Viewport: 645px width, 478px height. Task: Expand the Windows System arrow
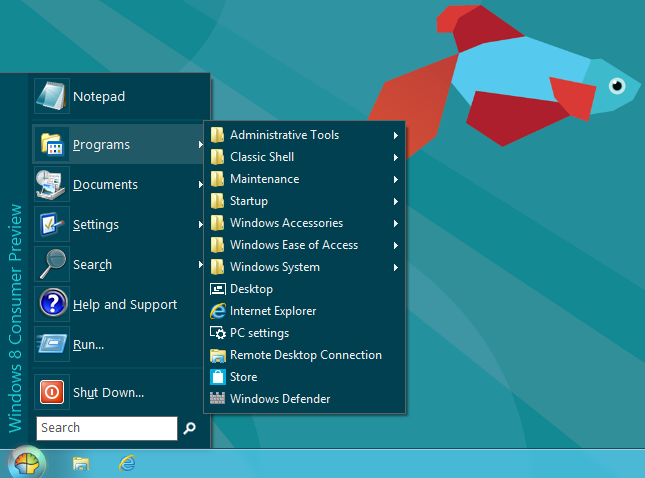tap(395, 267)
